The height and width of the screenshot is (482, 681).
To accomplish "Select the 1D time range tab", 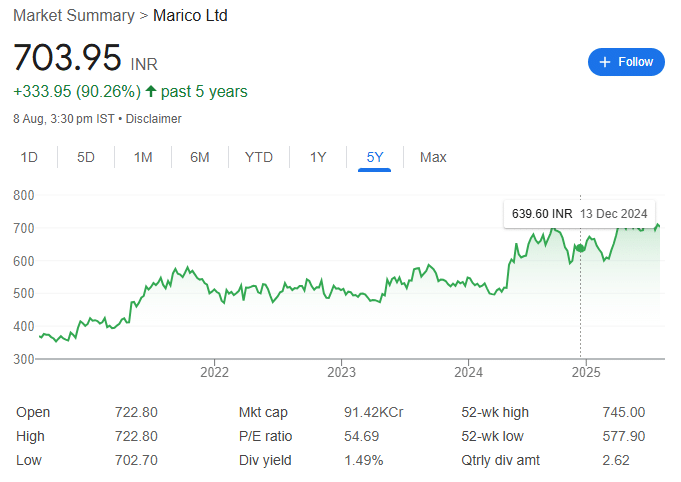I will point(29,157).
